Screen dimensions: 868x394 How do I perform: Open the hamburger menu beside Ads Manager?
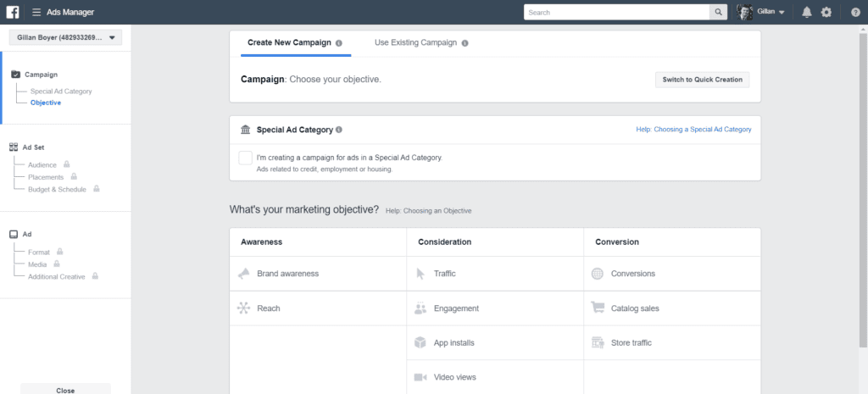[36, 12]
